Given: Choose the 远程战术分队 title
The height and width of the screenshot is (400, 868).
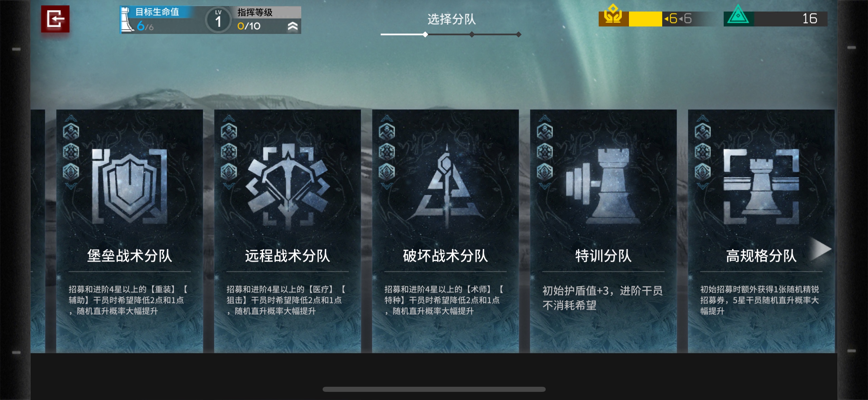Looking at the screenshot, I should pyautogui.click(x=288, y=256).
